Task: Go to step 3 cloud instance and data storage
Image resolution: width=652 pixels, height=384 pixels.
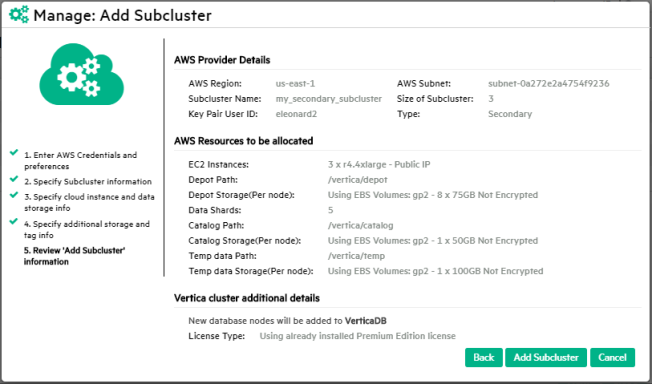Action: point(89,202)
